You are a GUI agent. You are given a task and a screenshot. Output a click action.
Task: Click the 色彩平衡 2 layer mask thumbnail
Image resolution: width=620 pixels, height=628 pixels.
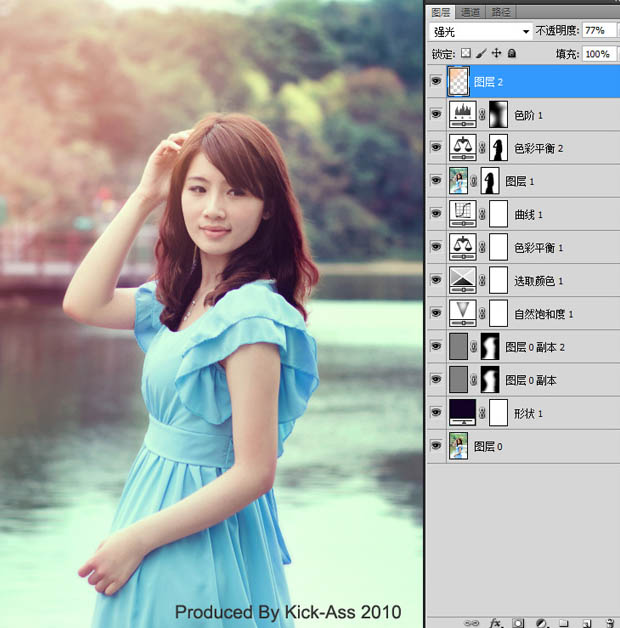[x=498, y=148]
